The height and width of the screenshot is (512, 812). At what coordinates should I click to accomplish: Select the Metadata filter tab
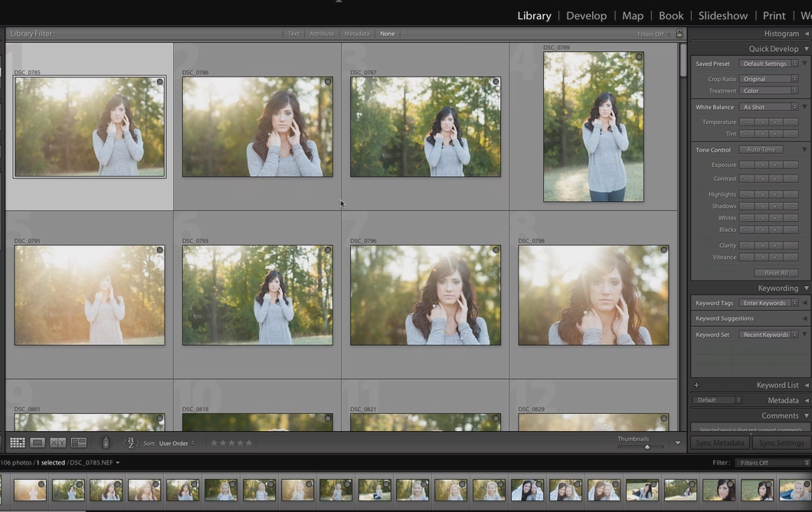pyautogui.click(x=356, y=34)
